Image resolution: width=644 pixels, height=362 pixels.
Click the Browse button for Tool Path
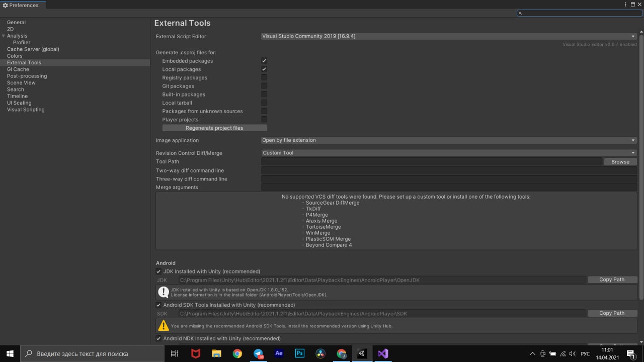(x=620, y=162)
